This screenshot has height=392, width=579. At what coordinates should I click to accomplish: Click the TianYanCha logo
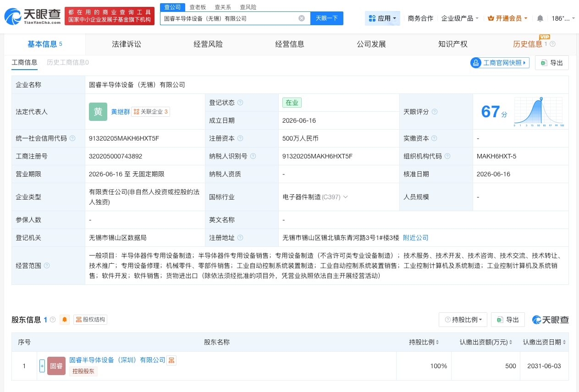click(x=33, y=16)
